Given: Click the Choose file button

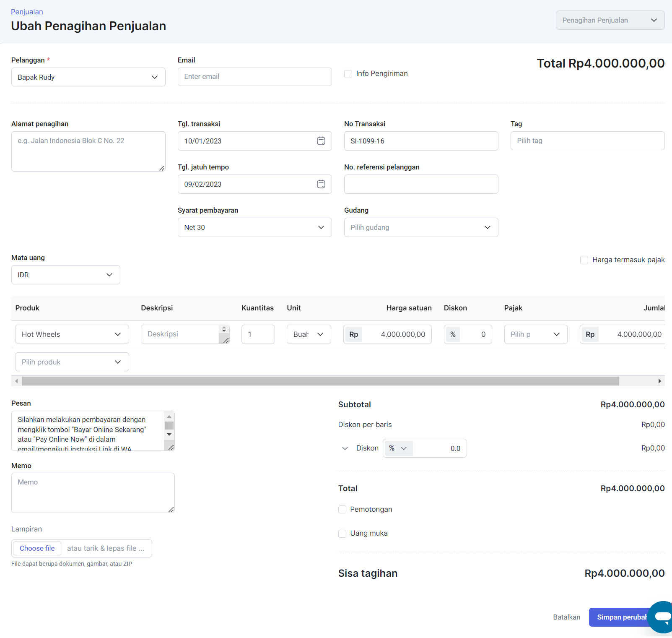Looking at the screenshot, I should point(37,548).
